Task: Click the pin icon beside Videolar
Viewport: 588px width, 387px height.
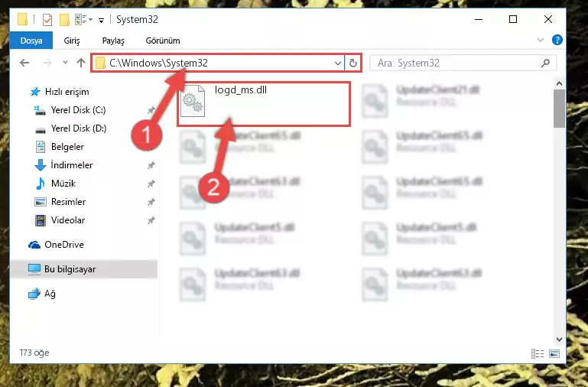Action: [151, 220]
